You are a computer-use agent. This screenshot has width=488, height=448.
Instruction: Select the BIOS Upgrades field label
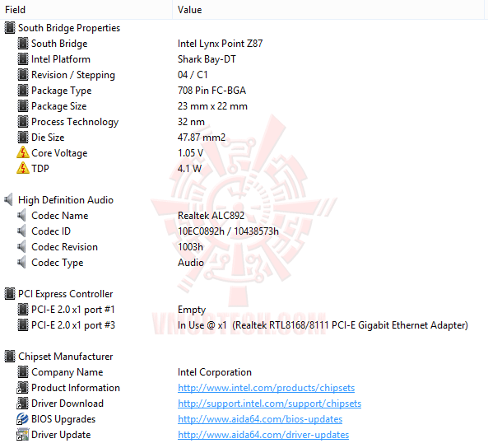point(63,419)
